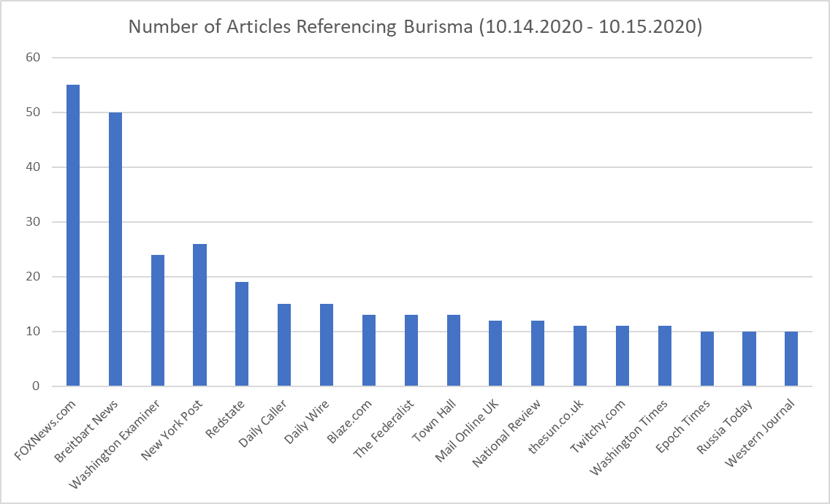
Task: Select the Town Hall bar
Action: 454,351
